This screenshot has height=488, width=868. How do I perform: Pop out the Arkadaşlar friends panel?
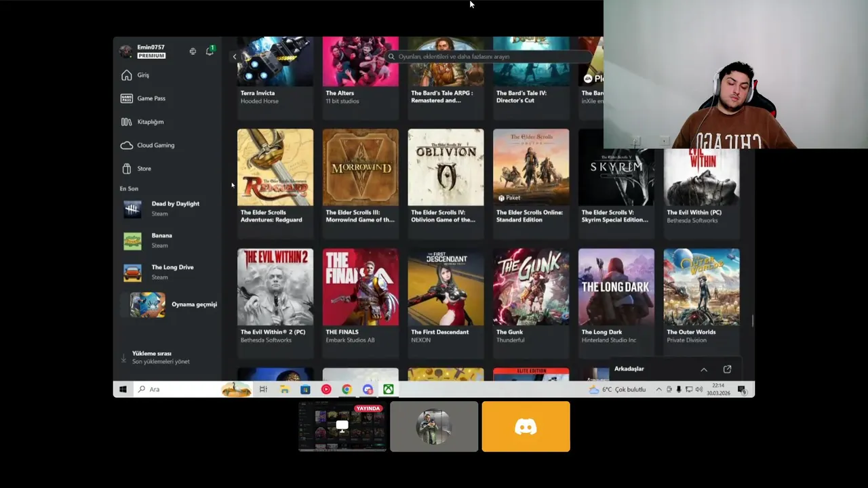(727, 369)
